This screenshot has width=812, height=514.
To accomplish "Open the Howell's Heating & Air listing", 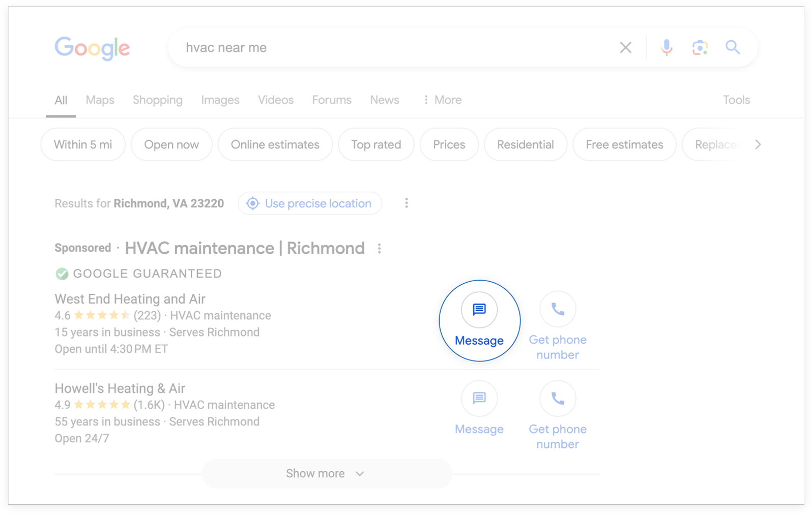I will point(120,388).
